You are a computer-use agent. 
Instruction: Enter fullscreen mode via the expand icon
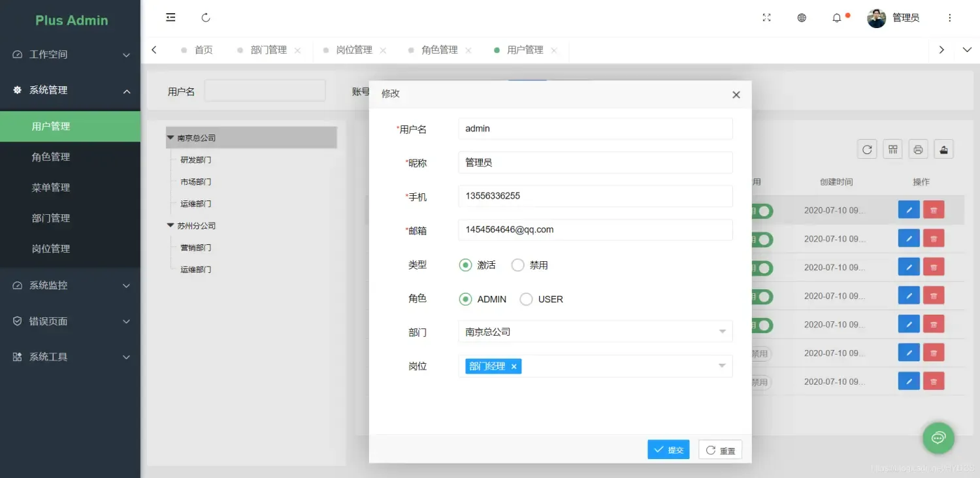click(x=766, y=18)
